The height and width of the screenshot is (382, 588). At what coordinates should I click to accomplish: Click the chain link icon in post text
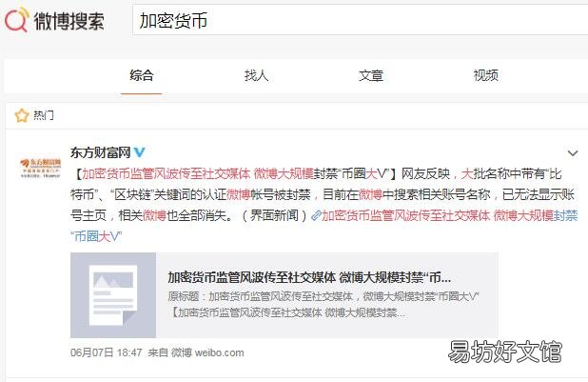[x=316, y=215]
